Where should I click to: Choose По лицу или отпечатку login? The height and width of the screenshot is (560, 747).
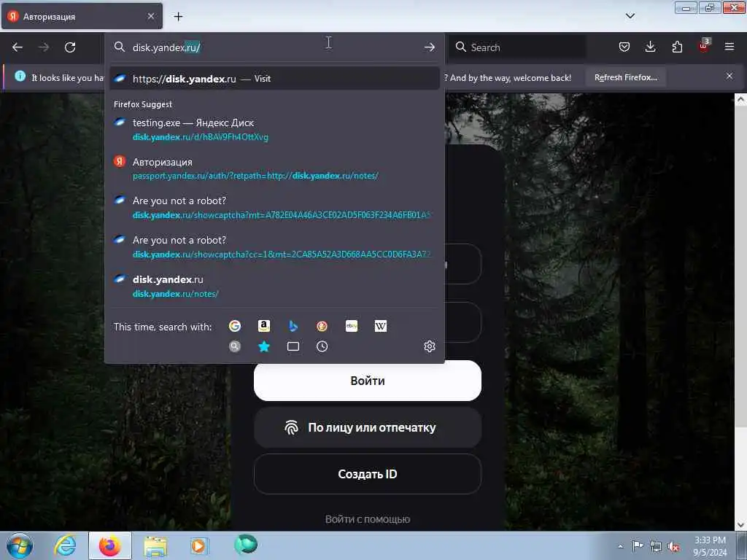[x=368, y=427]
